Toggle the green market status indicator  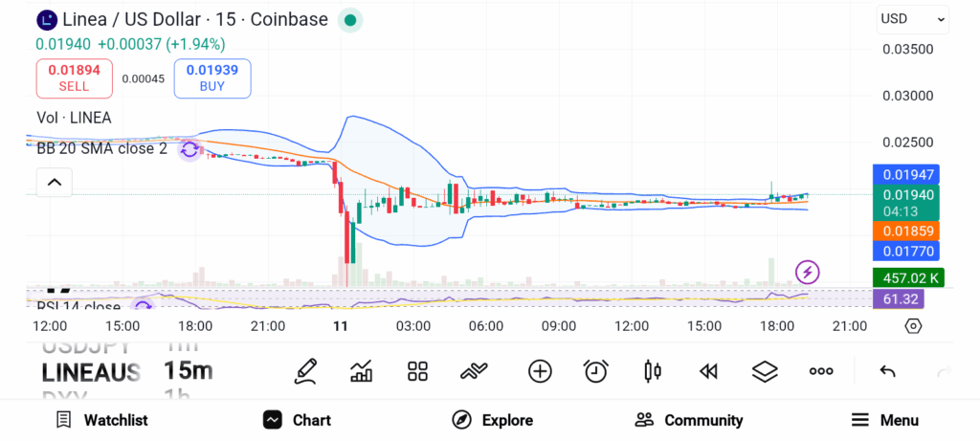pyautogui.click(x=350, y=19)
